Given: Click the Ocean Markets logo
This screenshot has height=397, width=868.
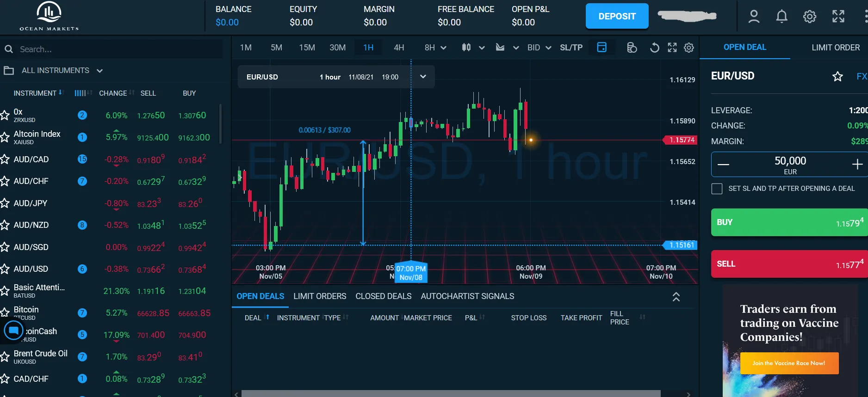Looking at the screenshot, I should point(49,16).
